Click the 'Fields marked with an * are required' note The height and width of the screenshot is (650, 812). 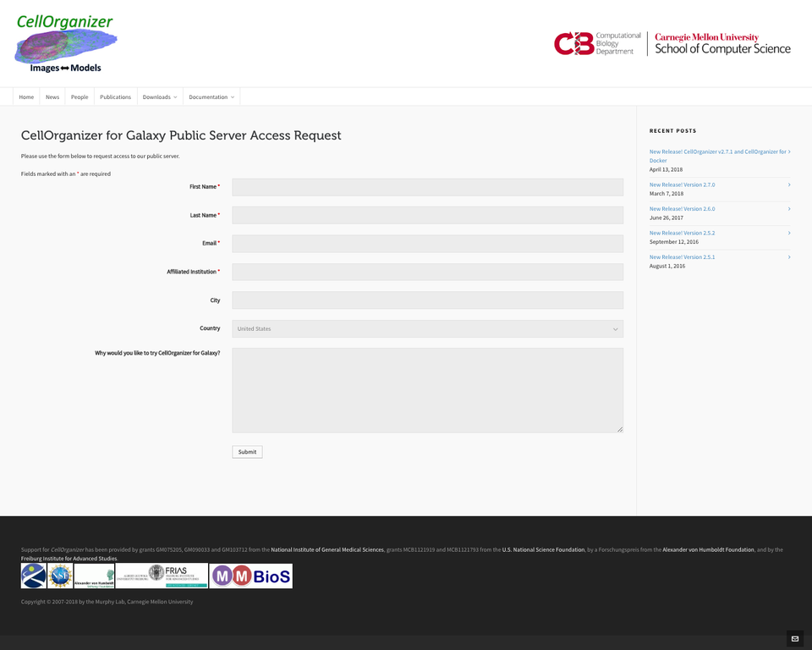coord(66,174)
